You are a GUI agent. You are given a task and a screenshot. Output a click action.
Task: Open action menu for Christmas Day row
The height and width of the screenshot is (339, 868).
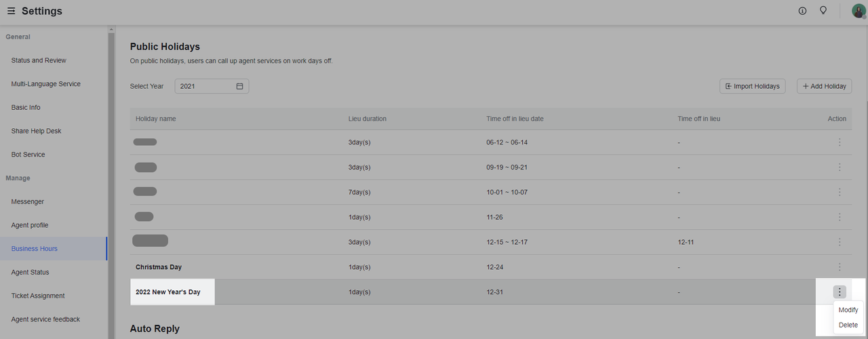tap(840, 267)
